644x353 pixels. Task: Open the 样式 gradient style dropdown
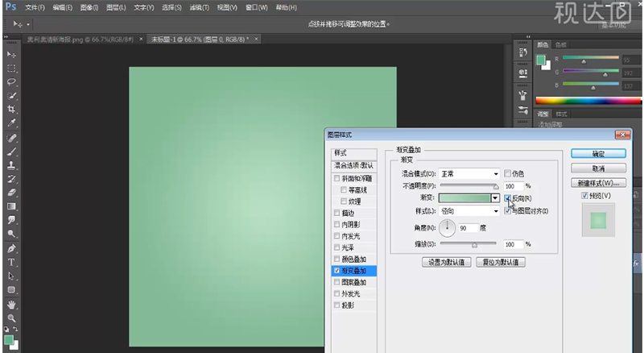469,211
